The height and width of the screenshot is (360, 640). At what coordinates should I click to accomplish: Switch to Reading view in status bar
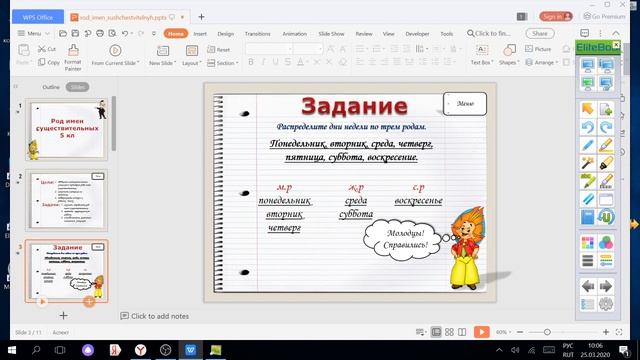(x=462, y=332)
